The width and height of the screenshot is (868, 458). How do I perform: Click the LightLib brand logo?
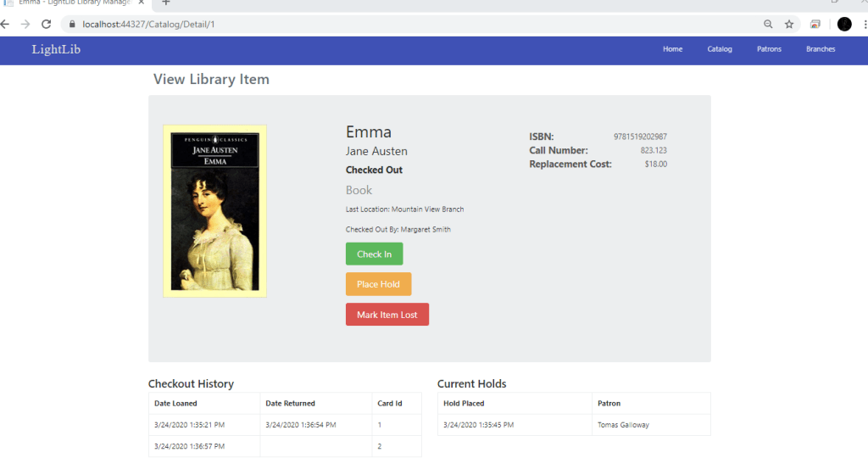56,49
